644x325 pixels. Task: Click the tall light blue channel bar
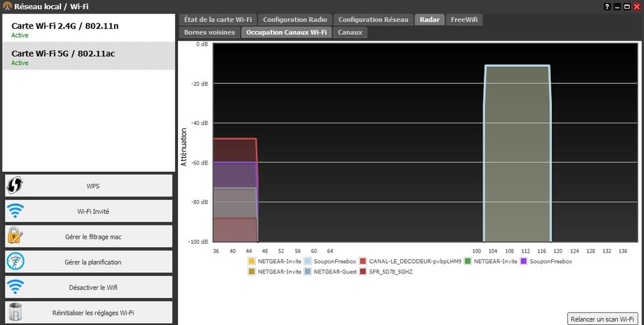pos(517,153)
